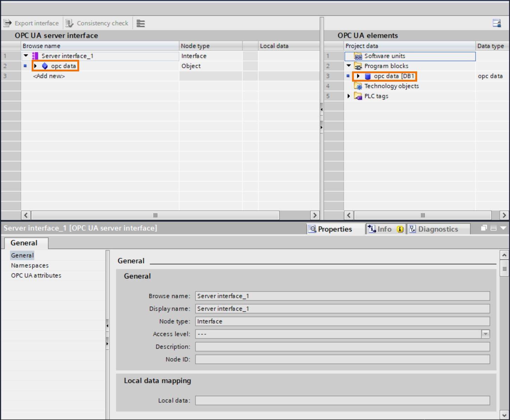Click the Project data column header
This screenshot has height=420, width=510.
tap(409, 46)
